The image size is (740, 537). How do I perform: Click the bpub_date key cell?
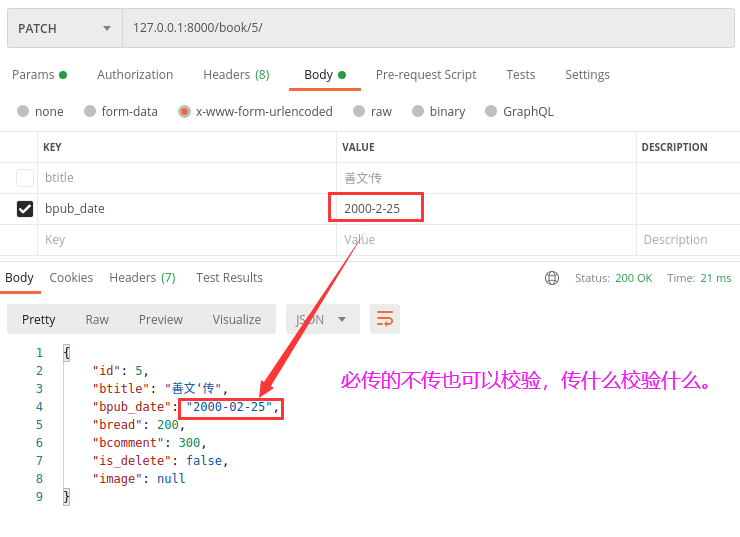pos(187,209)
